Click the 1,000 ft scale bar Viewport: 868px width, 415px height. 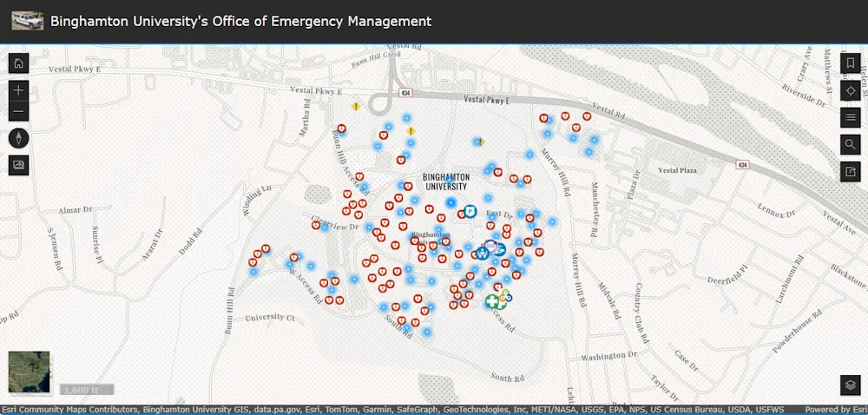[x=86, y=390]
